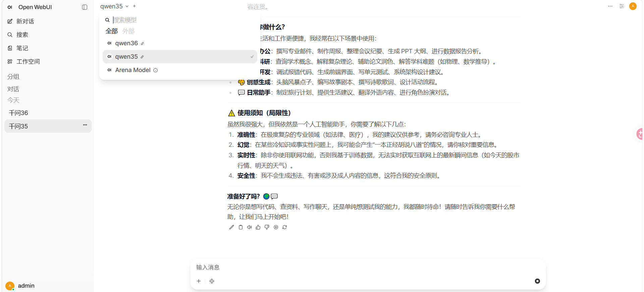Read the response aloud
Image resolution: width=644 pixels, height=292 pixels.
pyautogui.click(x=249, y=227)
